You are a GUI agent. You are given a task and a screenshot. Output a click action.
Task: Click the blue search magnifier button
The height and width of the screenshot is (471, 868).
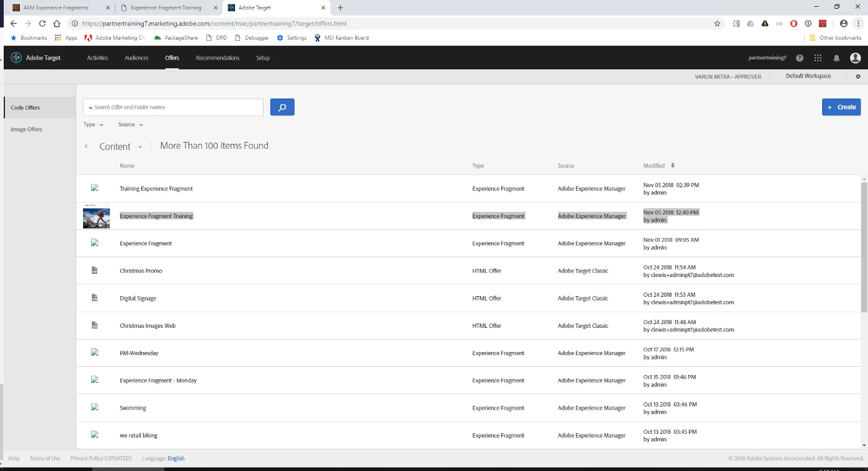coord(282,107)
